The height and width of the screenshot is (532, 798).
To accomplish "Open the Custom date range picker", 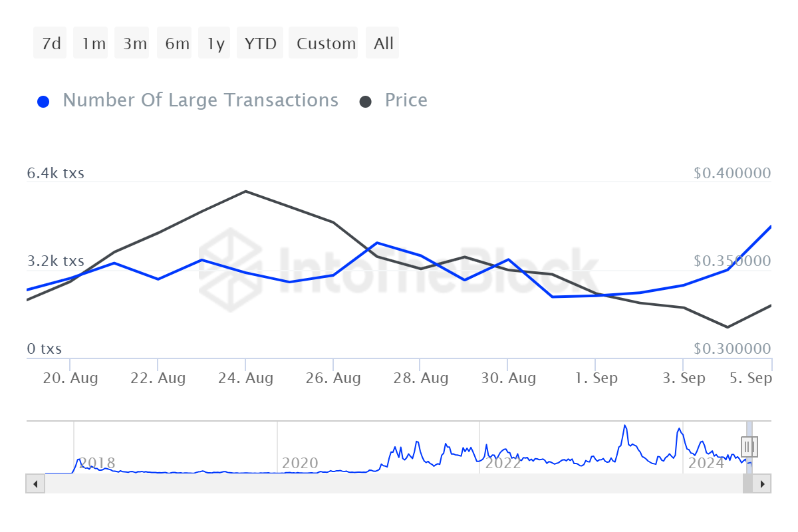I will [x=326, y=44].
